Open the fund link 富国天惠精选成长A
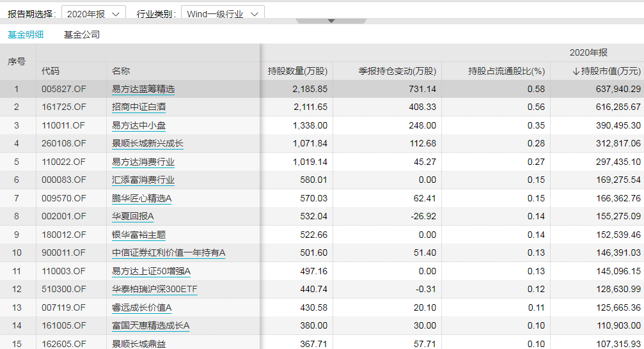This screenshot has width=644, height=349. [151, 326]
